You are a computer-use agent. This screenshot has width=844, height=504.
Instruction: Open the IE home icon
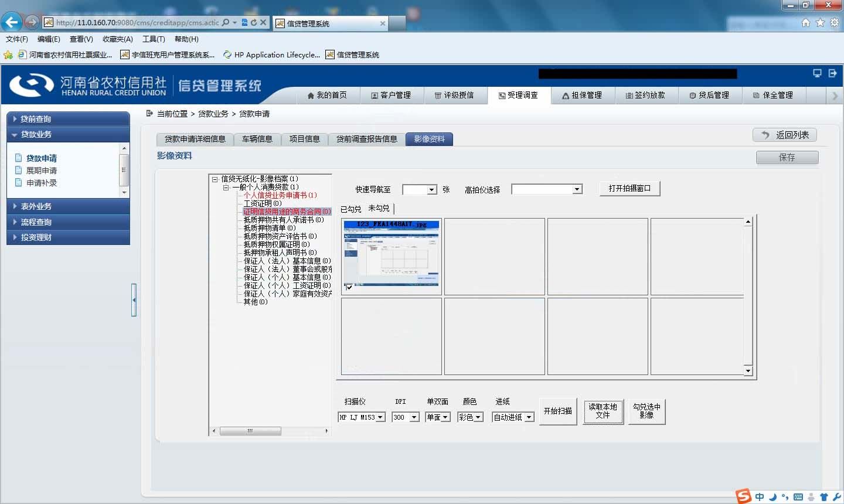pos(806,22)
